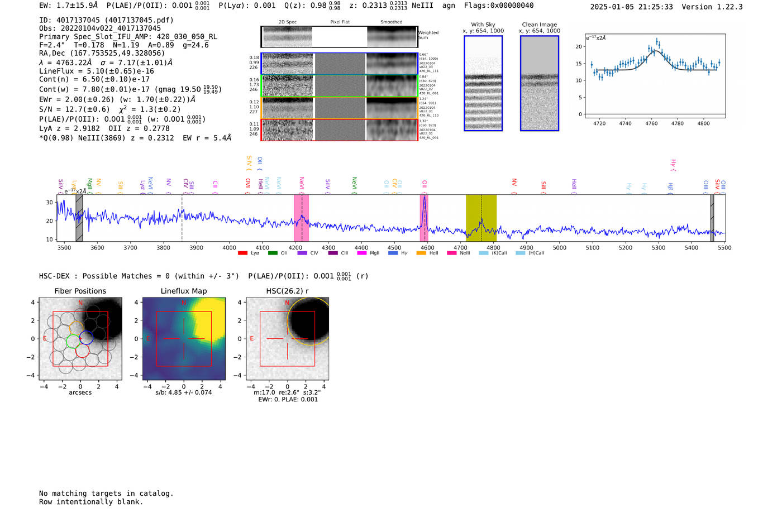This screenshot has width=782, height=532.
Task: Select the orange fiber circle in Fiber Positions
Action: click(77, 328)
